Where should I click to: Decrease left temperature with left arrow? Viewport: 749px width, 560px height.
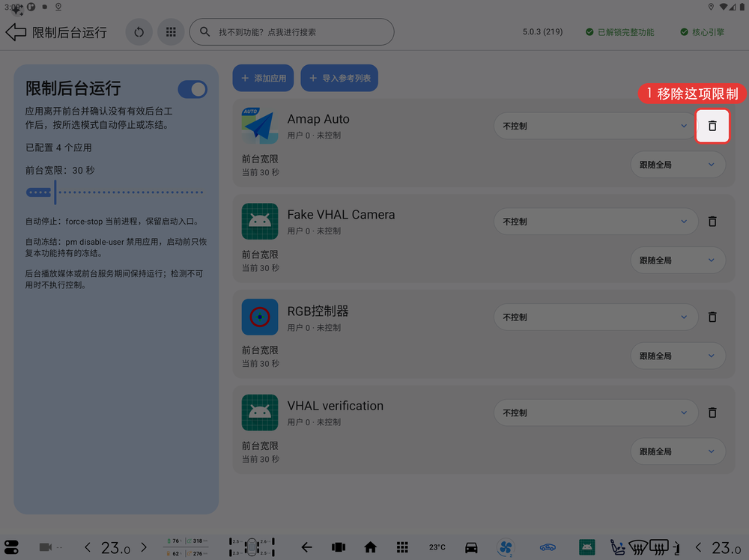[x=88, y=547]
